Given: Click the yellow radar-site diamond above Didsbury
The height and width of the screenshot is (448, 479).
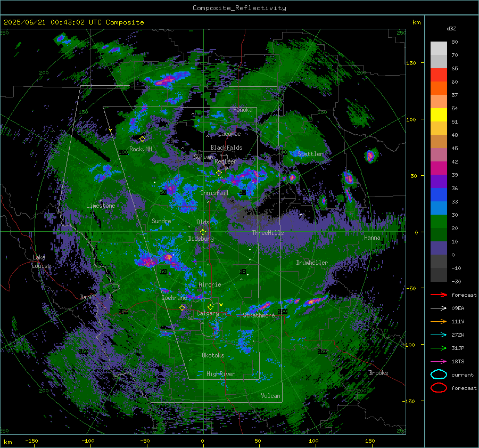Looking at the screenshot, I should 203,232.
